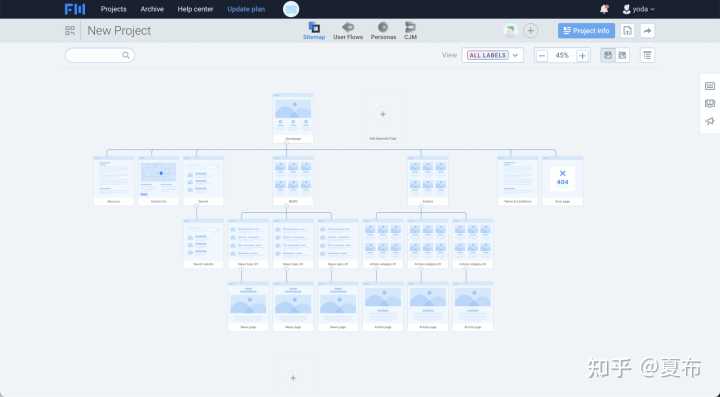Click the Update plan link
The image size is (720, 397).
tap(246, 9)
